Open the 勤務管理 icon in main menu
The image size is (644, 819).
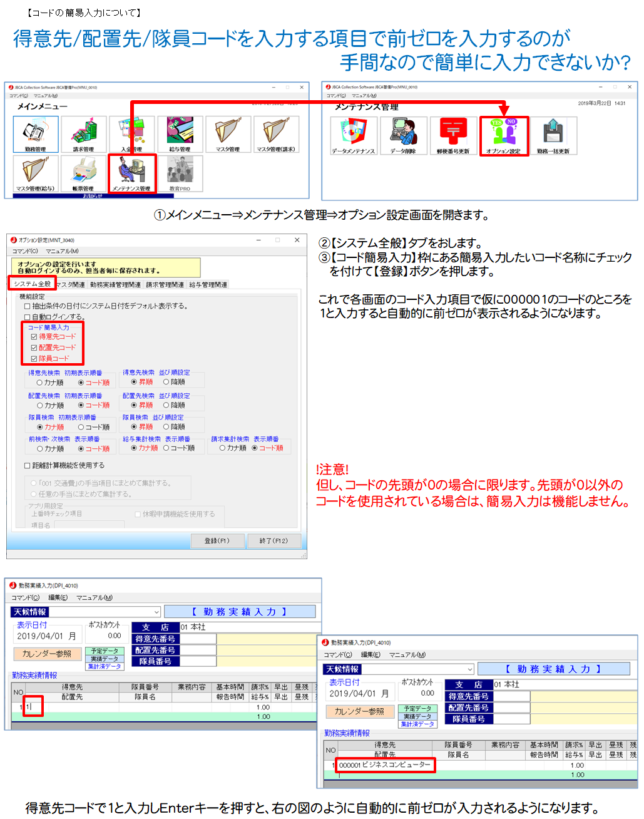pyautogui.click(x=36, y=133)
